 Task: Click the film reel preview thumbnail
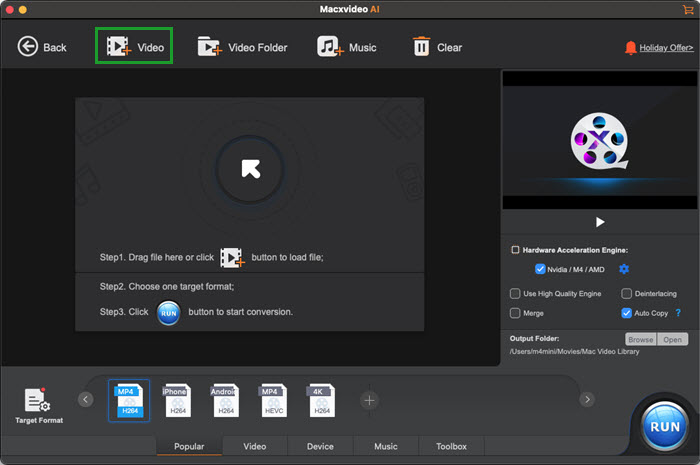pyautogui.click(x=599, y=141)
